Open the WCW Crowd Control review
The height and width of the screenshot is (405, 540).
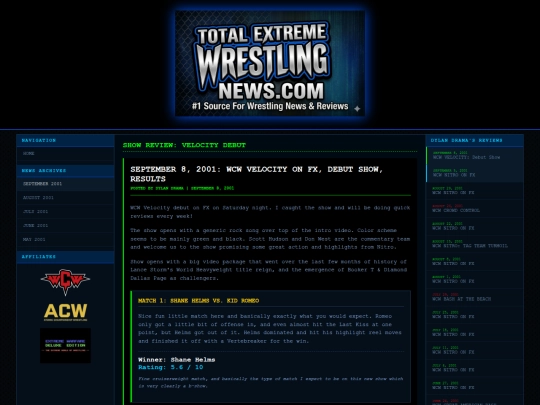(475, 208)
